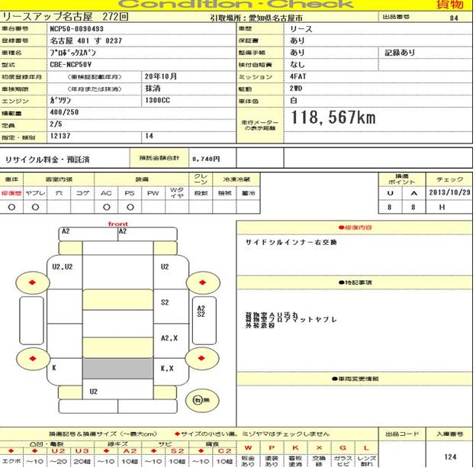
Task: Toggle the 修復歴 circle mark
Action: [x=11, y=206]
